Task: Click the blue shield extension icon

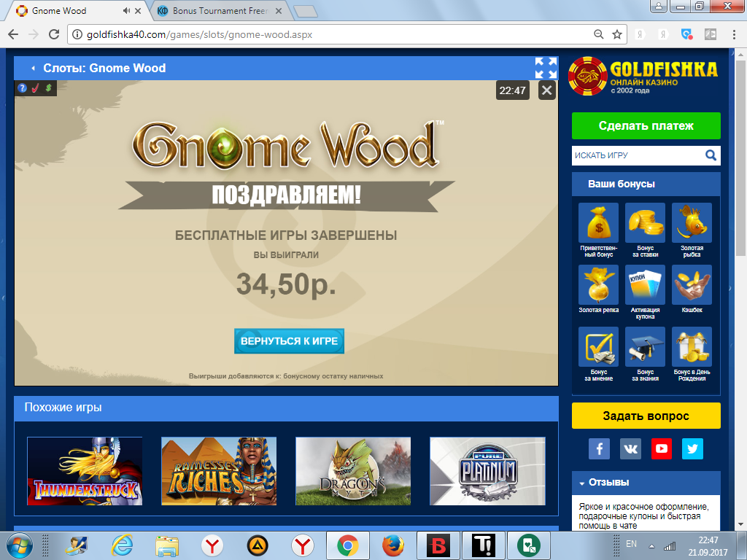Action: click(686, 34)
